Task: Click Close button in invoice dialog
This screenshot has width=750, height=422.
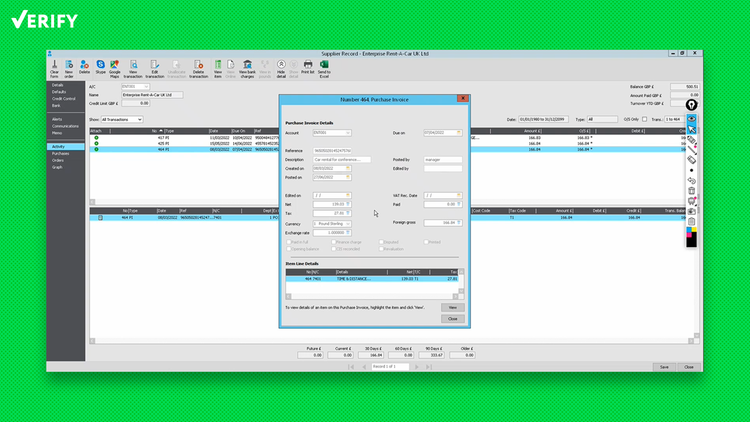Action: tap(452, 319)
